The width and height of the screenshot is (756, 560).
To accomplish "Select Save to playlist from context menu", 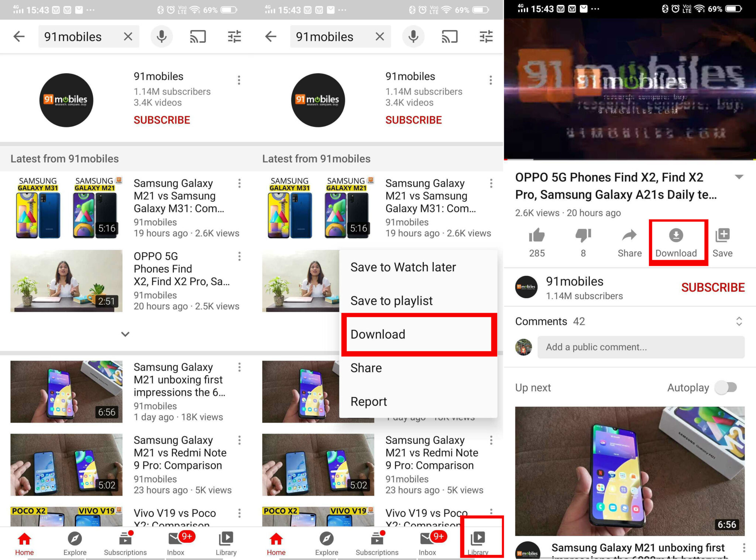I will coord(391,300).
